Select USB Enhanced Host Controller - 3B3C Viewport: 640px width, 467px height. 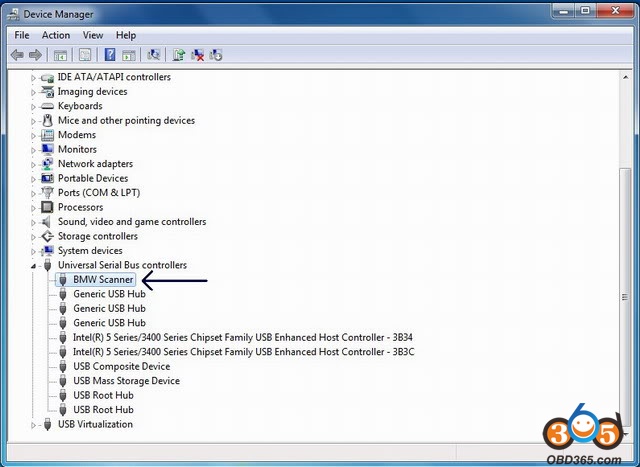pos(244,352)
